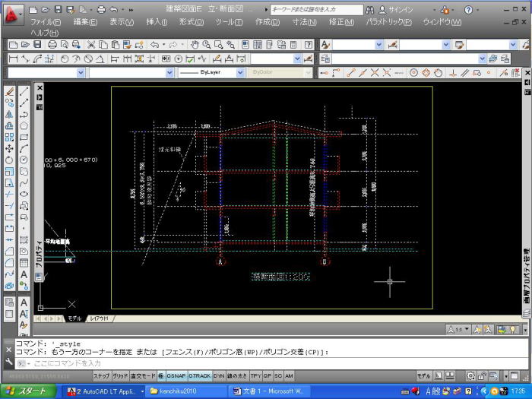Select the Circle tool in draw toolbar

tap(24, 160)
